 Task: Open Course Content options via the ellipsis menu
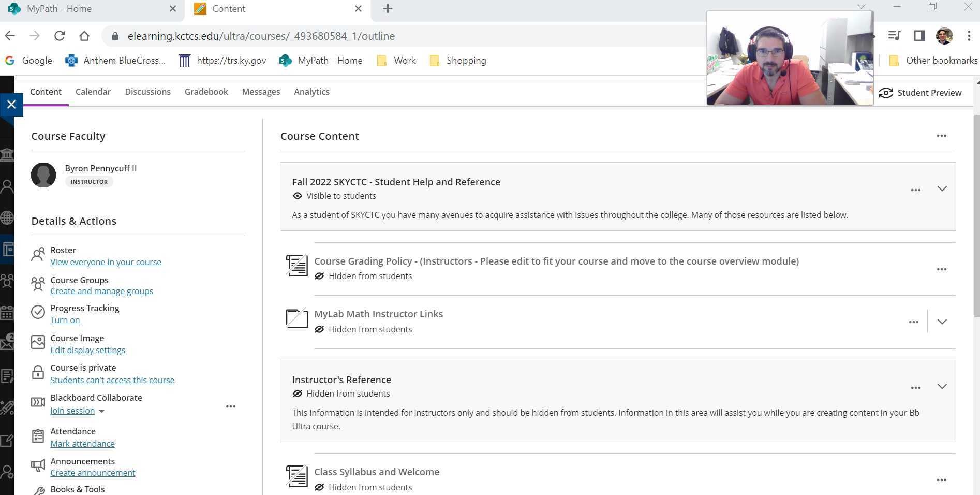[942, 136]
